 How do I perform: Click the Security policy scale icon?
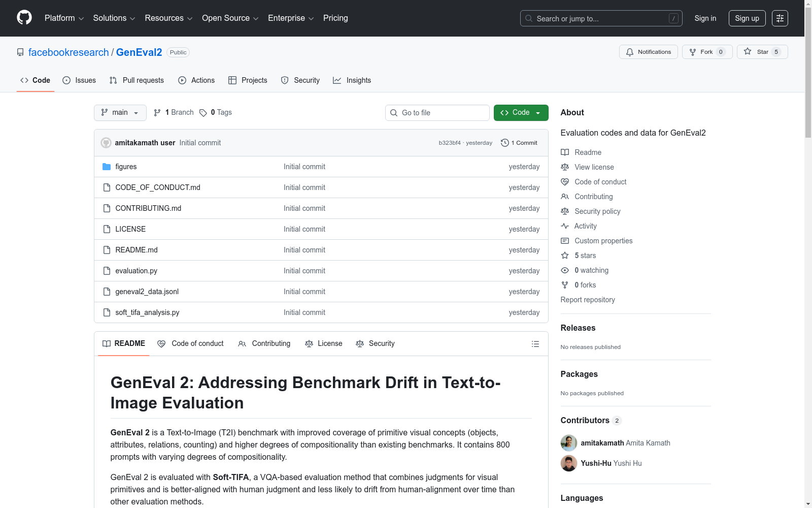(565, 211)
